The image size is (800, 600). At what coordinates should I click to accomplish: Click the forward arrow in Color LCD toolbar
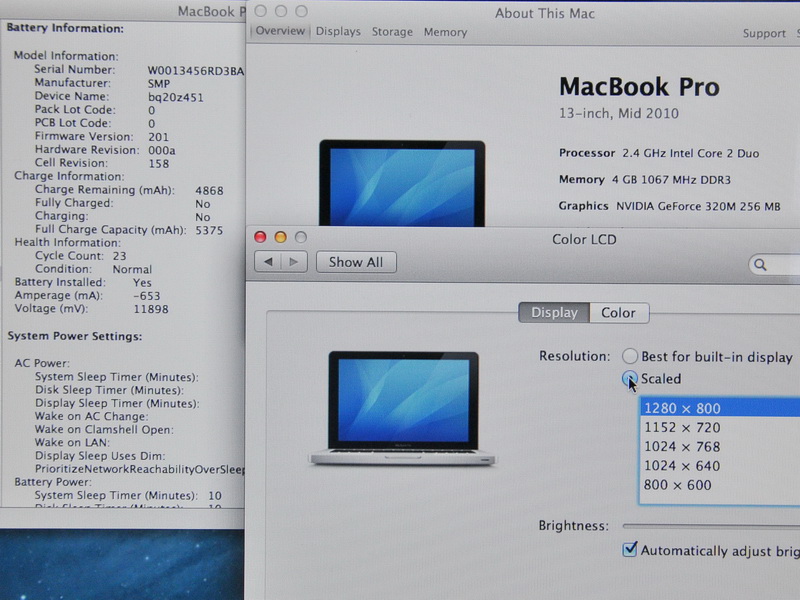click(x=294, y=262)
